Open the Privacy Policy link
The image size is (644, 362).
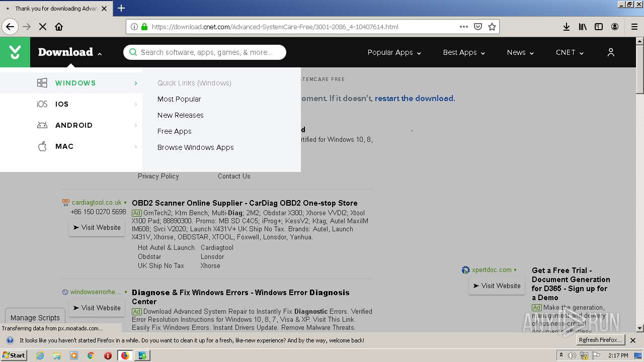click(158, 176)
